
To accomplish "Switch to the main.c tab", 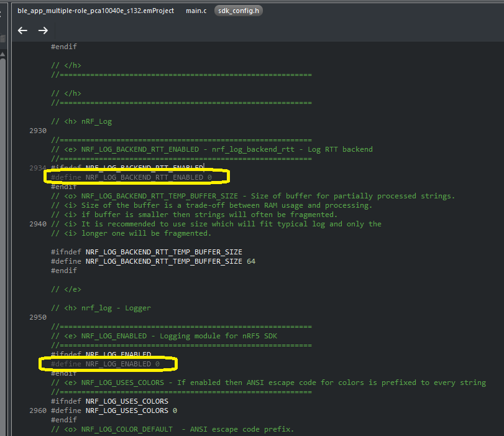I will [196, 11].
